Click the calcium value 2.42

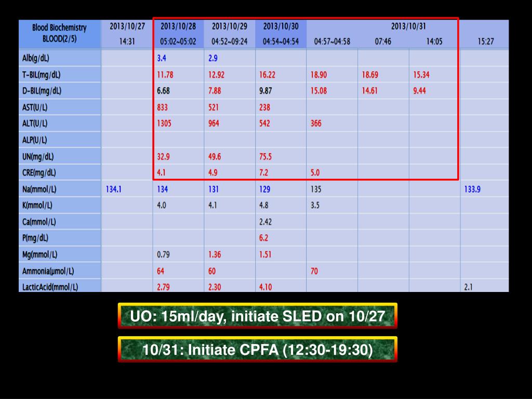pyautogui.click(x=265, y=221)
